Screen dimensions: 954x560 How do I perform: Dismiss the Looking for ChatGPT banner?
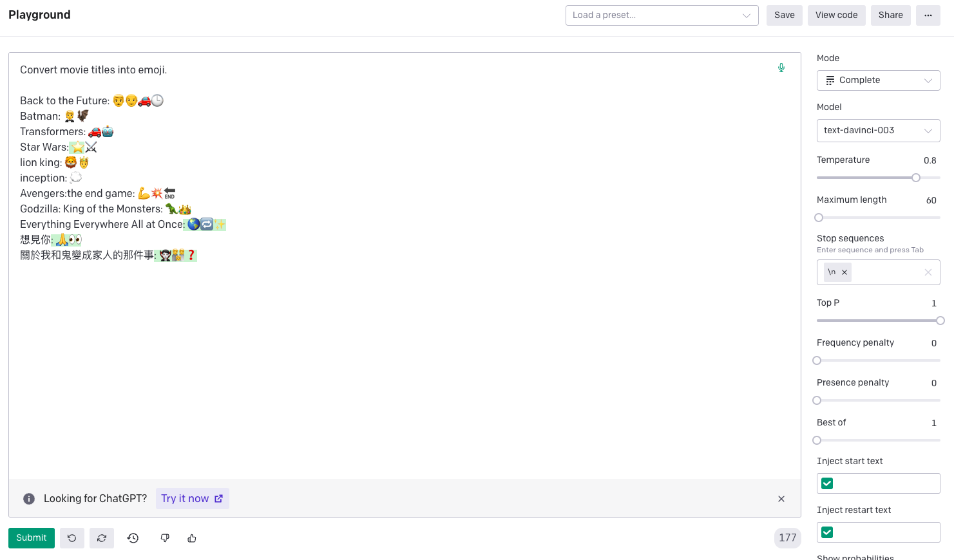(781, 499)
